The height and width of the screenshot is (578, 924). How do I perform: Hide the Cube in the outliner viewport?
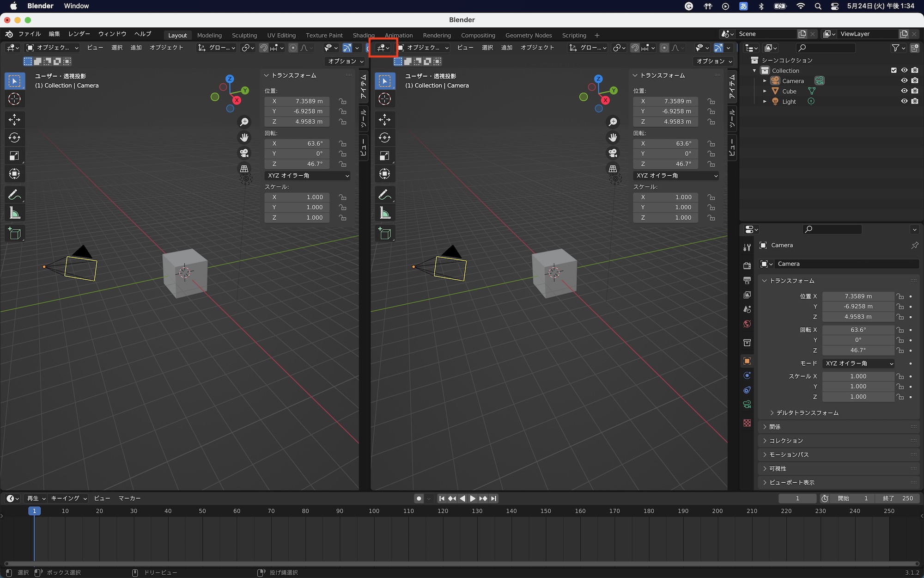pyautogui.click(x=904, y=91)
